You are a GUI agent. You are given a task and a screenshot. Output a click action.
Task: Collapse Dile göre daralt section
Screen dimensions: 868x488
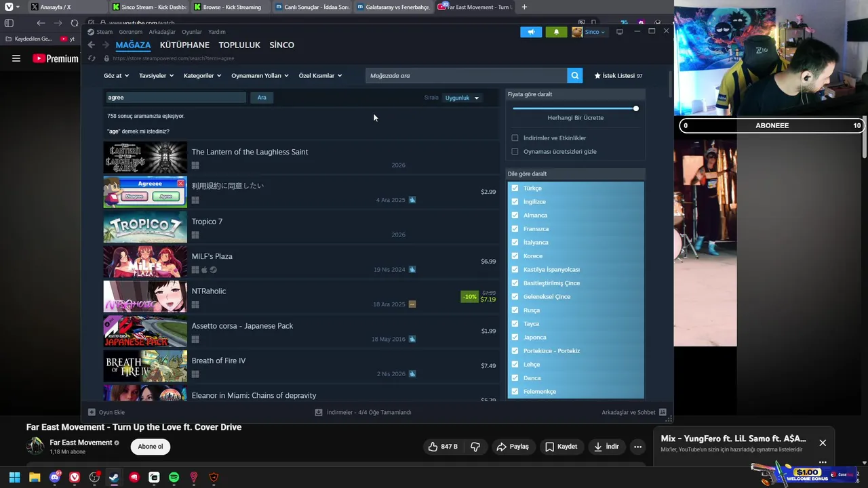pos(575,174)
